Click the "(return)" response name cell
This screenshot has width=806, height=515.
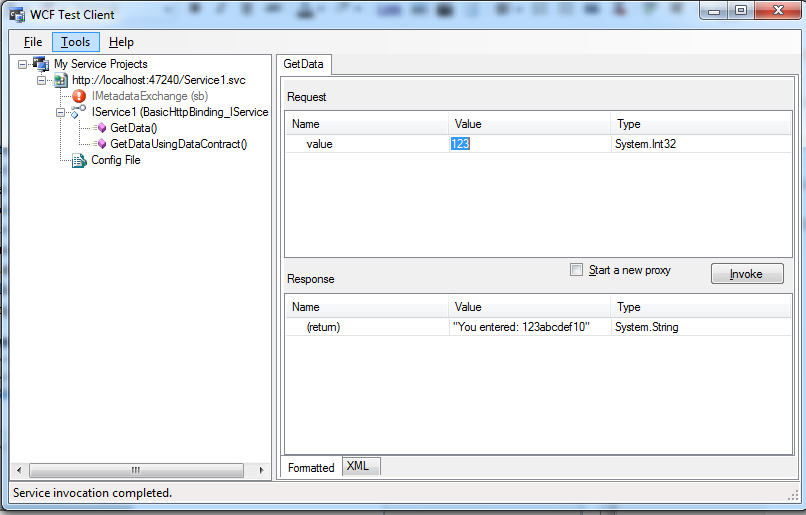323,327
